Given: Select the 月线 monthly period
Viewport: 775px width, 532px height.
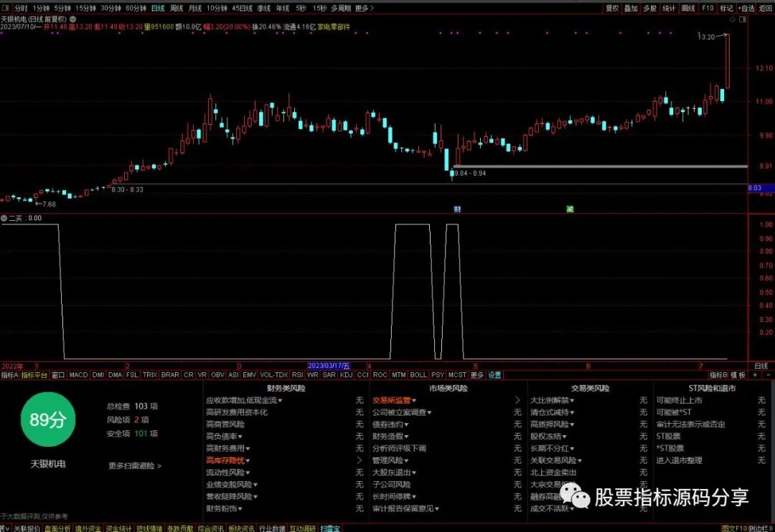Looking at the screenshot, I should click(x=195, y=8).
